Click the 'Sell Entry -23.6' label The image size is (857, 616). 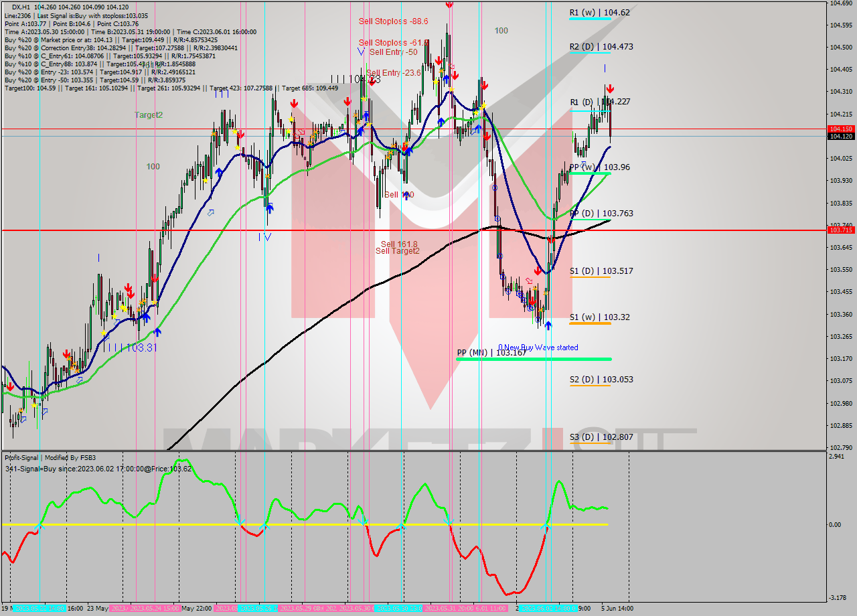(393, 73)
